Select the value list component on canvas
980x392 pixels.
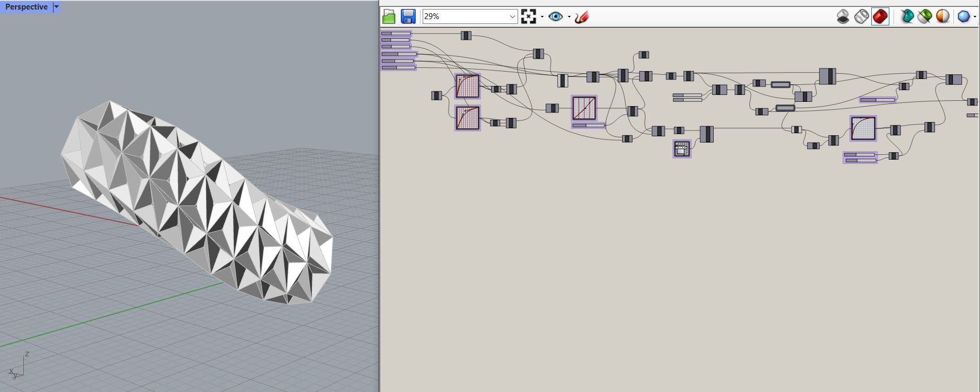pos(682,149)
